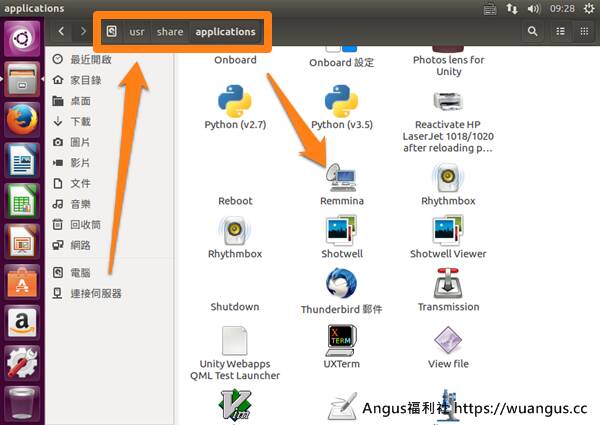This screenshot has height=425, width=600.
Task: Open 圖片 (Pictures) in sidebar
Action: 109,142
